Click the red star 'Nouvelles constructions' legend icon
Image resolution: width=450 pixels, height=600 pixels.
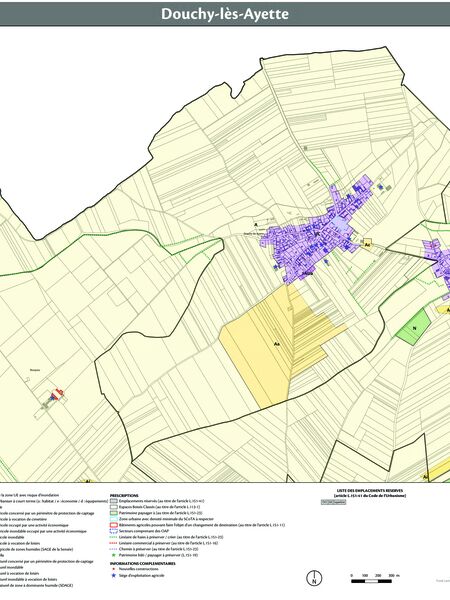pyautogui.click(x=114, y=569)
